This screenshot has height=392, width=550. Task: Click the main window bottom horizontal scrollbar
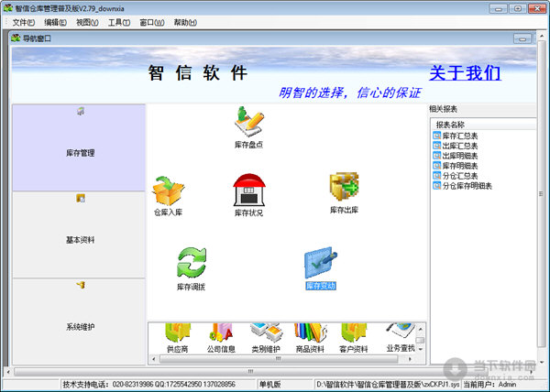pos(250,371)
